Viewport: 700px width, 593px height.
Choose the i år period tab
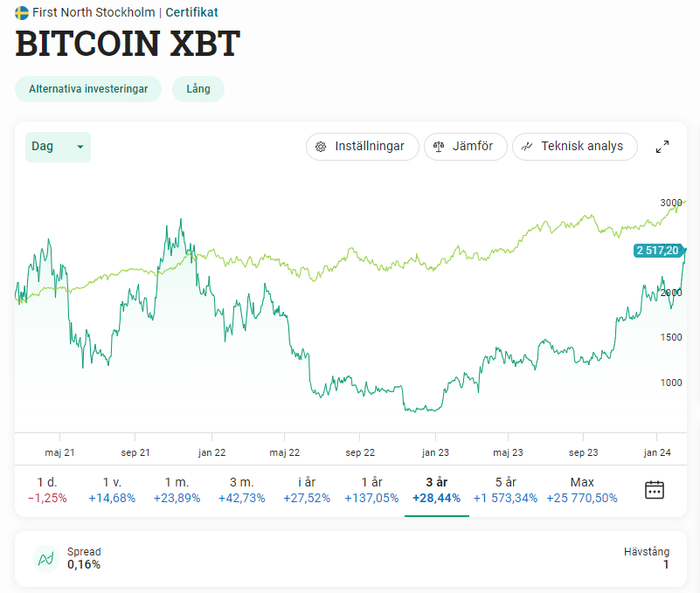click(306, 490)
